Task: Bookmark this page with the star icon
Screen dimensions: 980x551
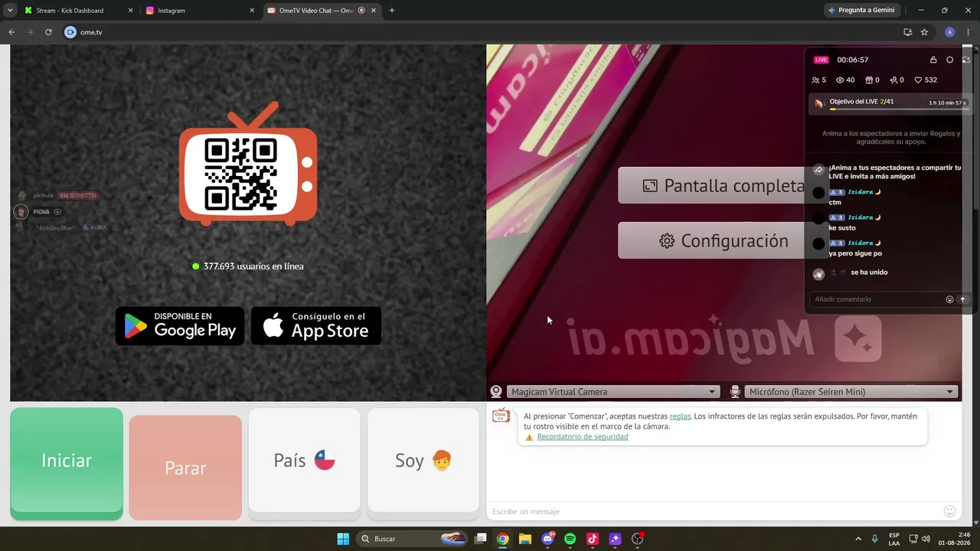Action: point(924,32)
